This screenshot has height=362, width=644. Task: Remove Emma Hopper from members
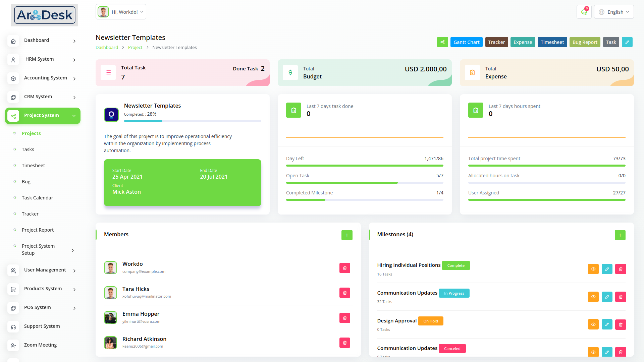click(344, 318)
